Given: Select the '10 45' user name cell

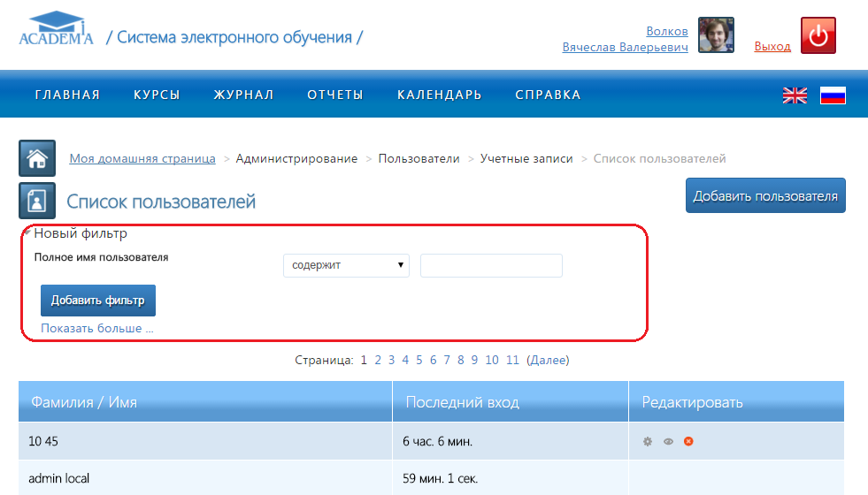Looking at the screenshot, I should click(x=205, y=441).
